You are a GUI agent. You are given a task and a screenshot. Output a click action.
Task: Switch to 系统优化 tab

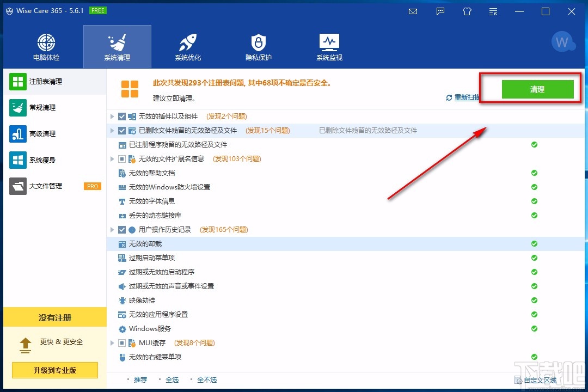[x=188, y=47]
